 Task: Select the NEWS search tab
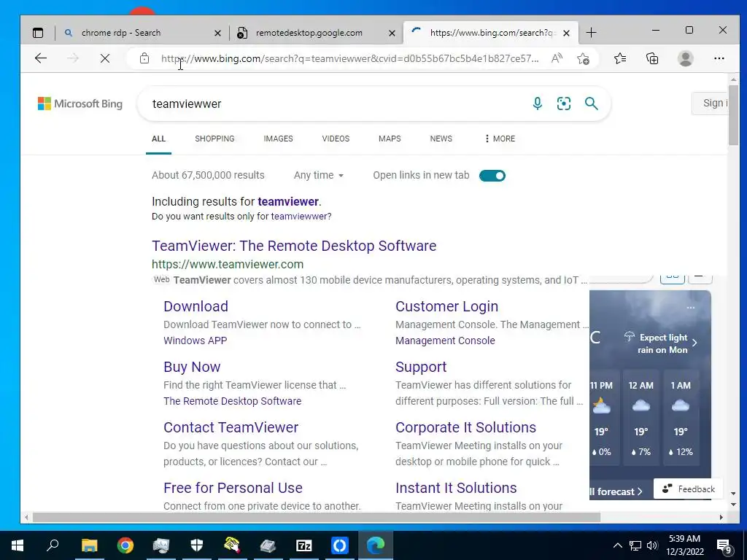441,139
